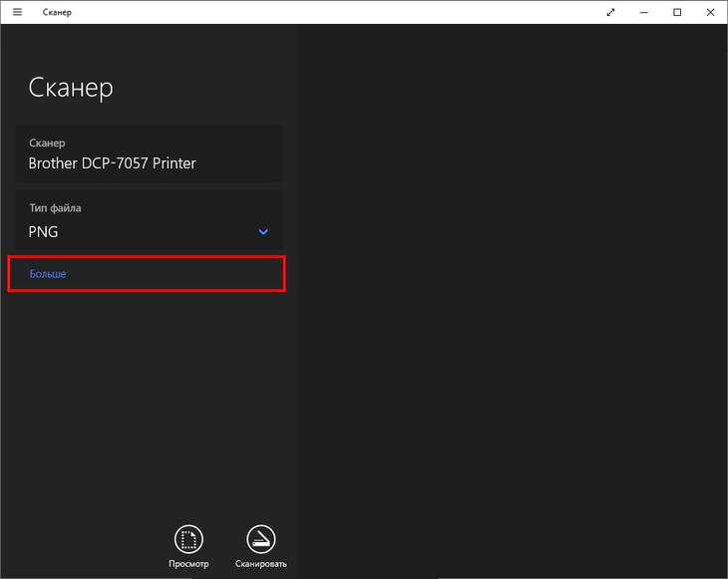
Task: Click the Просмотр preview icon
Action: [188, 539]
